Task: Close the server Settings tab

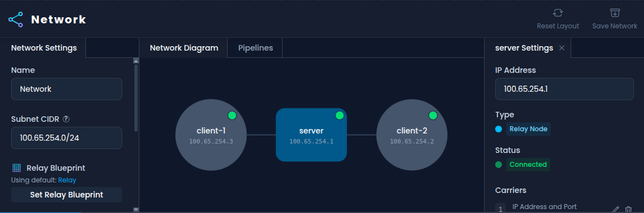Action: [x=562, y=48]
